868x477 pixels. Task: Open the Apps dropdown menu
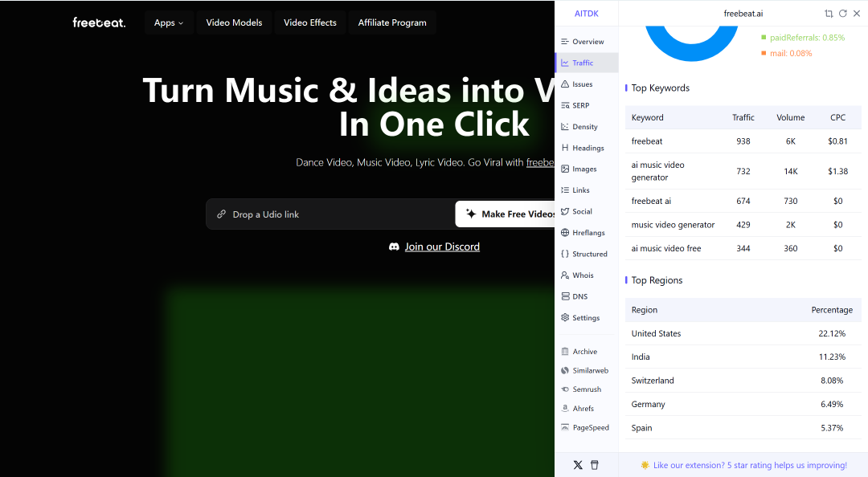click(169, 22)
